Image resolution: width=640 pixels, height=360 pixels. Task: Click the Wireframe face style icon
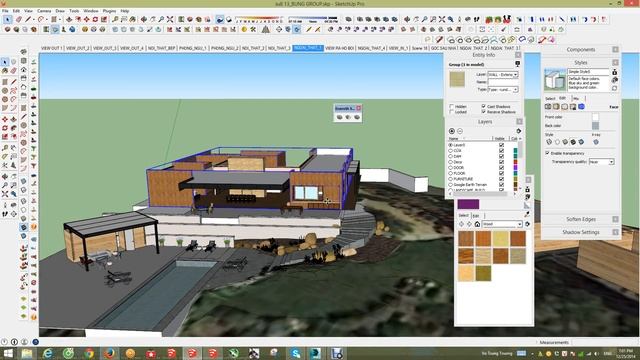tap(549, 142)
